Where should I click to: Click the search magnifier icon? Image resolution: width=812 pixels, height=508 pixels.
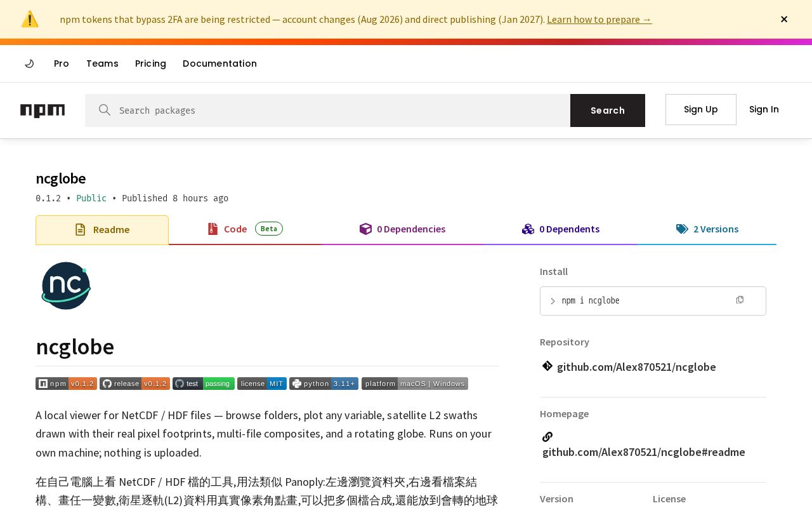[105, 110]
